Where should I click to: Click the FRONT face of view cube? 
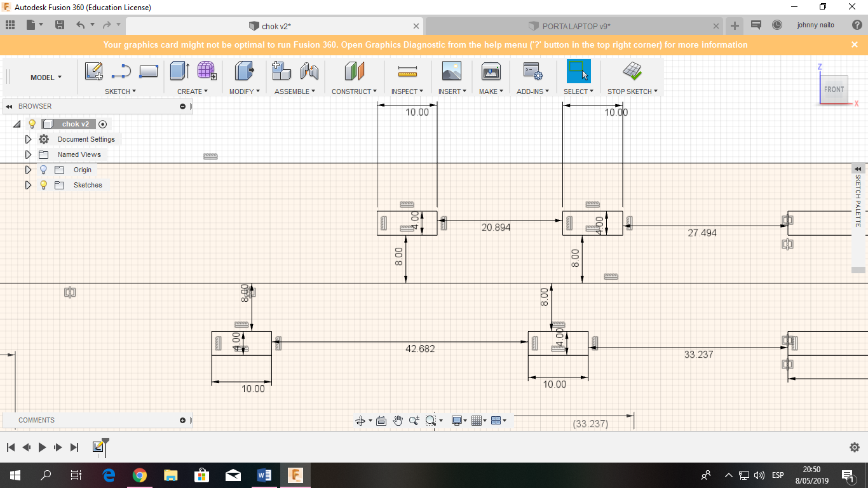coord(834,90)
